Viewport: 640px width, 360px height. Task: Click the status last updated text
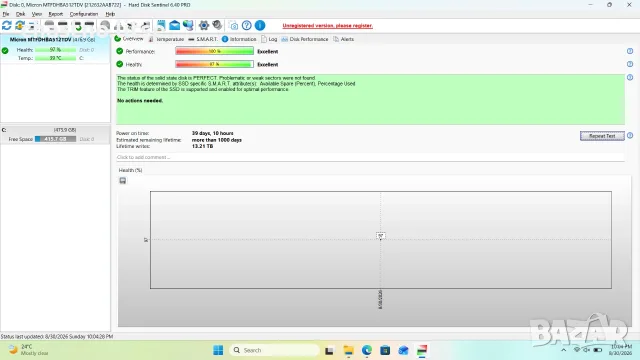57,336
